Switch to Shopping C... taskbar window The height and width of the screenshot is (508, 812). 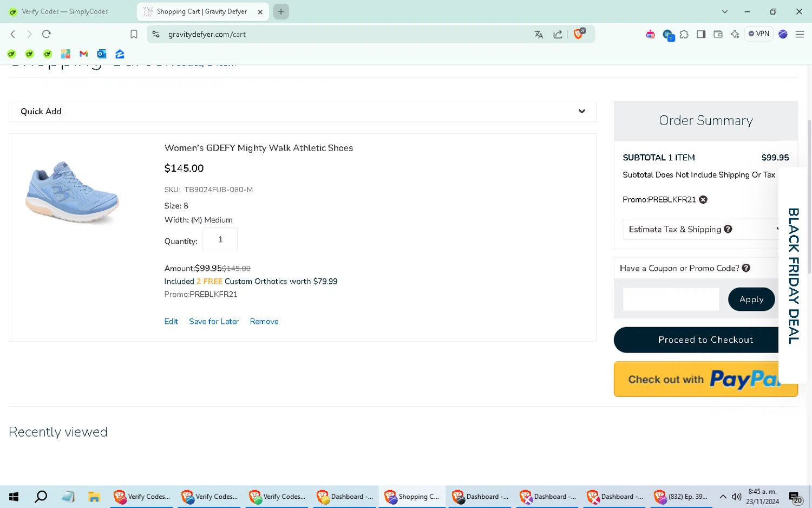pos(412,497)
